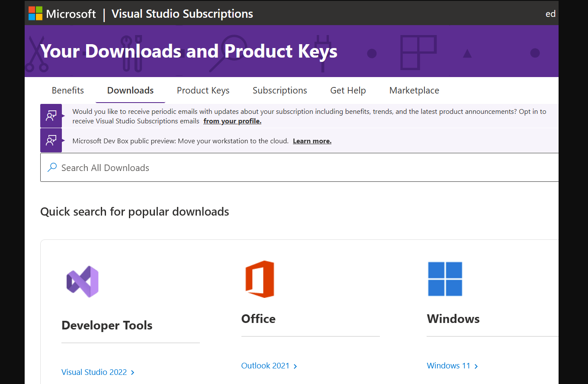Switch to the Product Keys tab

(203, 90)
